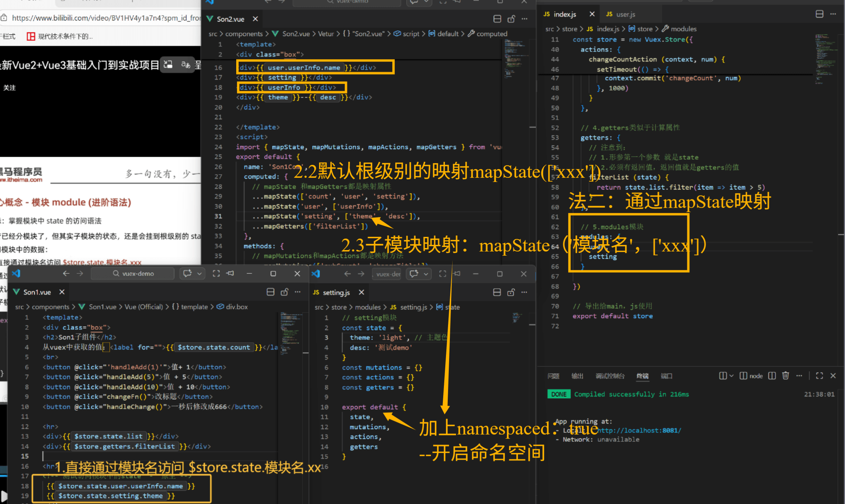
Task: Toggle the lock icon in the Son2.vue editor
Action: coord(511,19)
